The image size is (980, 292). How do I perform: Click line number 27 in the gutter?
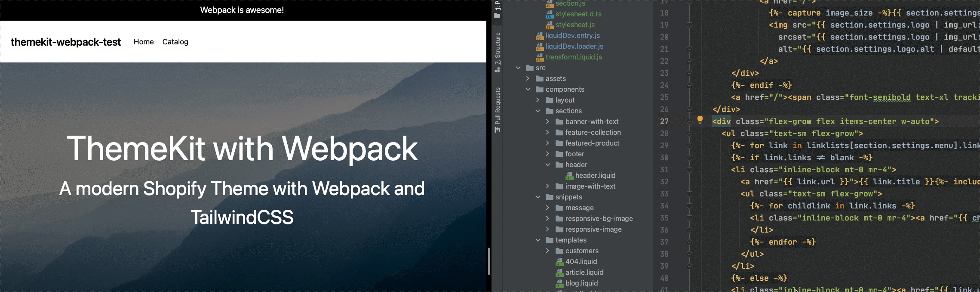pos(664,121)
